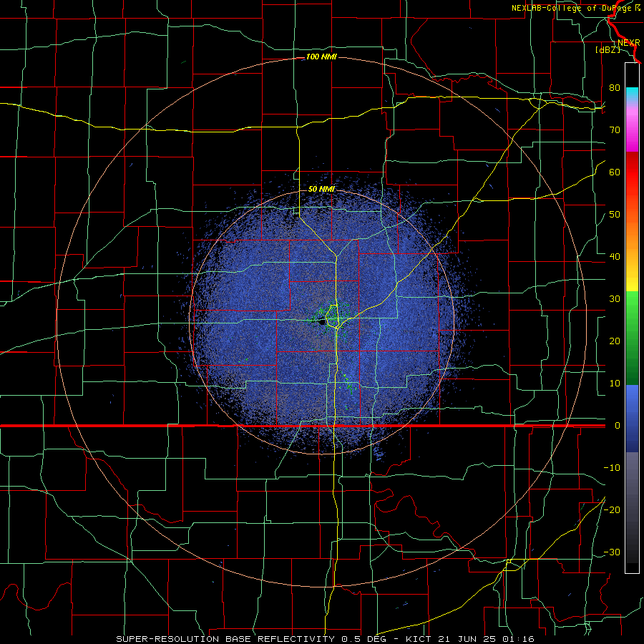644x644 pixels.
Task: Click the -30 value on the color scale
Action: coord(612,552)
